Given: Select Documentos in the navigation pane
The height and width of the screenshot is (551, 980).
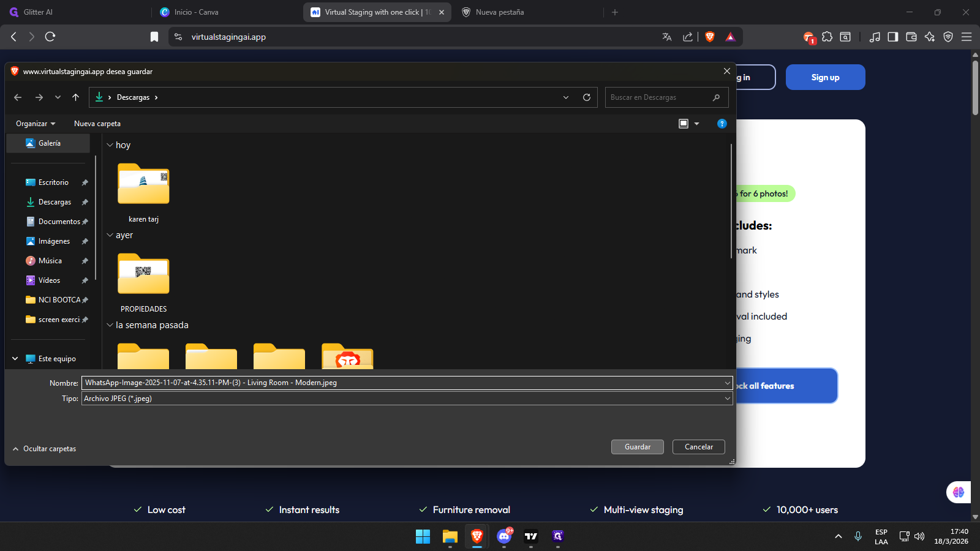Looking at the screenshot, I should [59, 222].
